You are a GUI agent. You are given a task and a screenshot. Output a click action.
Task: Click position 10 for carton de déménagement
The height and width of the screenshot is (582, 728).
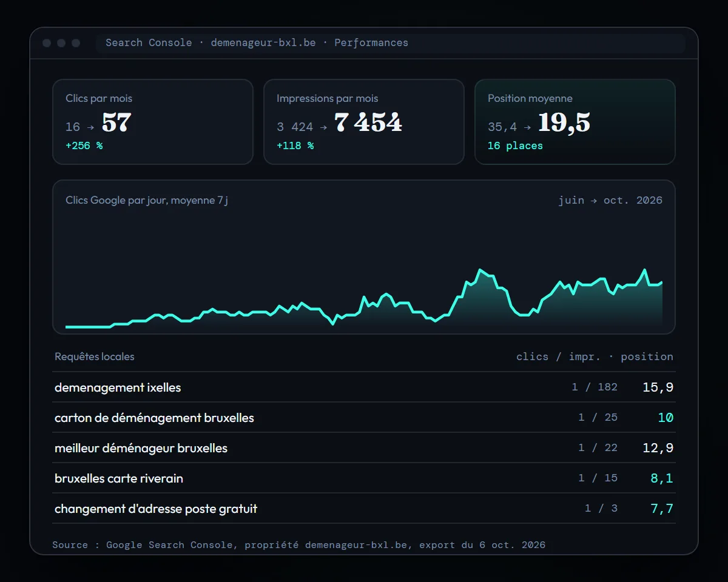point(666,418)
